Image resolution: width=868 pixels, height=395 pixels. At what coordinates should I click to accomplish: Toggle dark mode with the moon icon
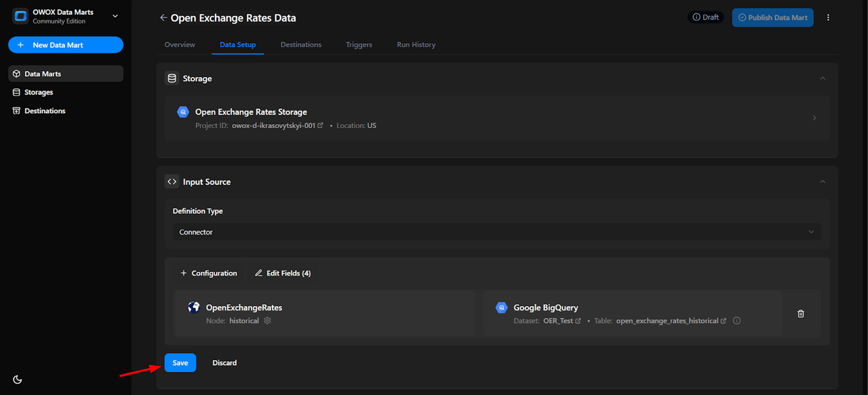[x=17, y=380]
